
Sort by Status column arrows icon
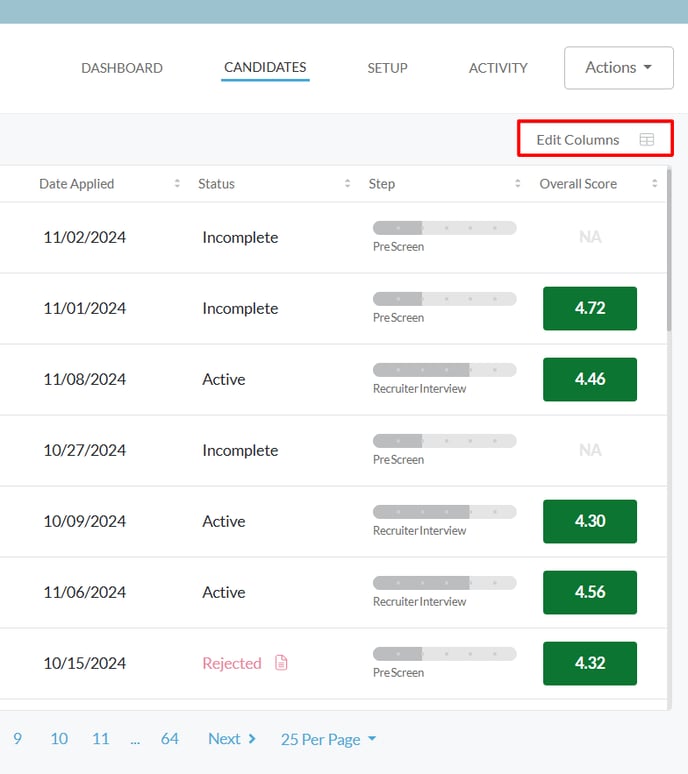pos(347,184)
